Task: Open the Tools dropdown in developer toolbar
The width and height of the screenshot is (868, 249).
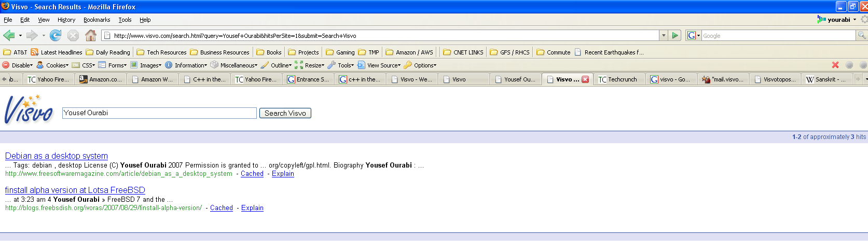Action: (x=341, y=65)
